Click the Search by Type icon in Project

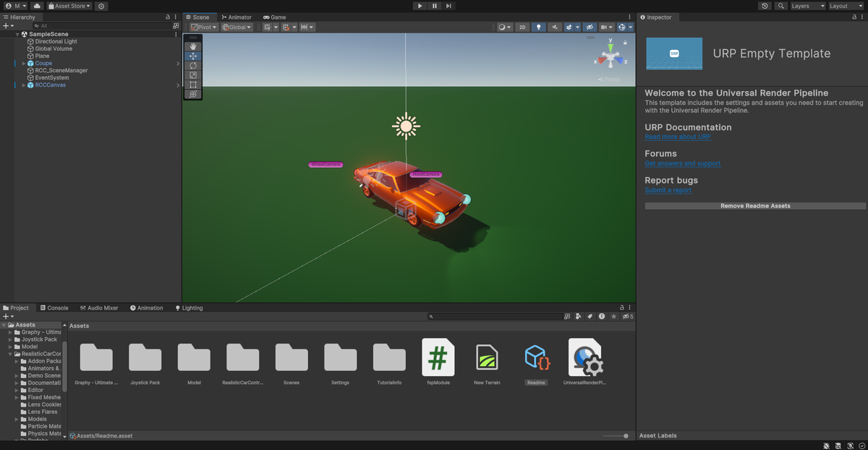[578, 316]
